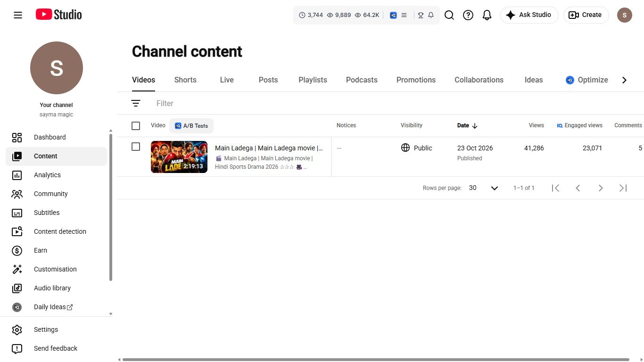Open Content detection in sidebar
Viewport: 644px width, 362px height.
click(x=57, y=231)
